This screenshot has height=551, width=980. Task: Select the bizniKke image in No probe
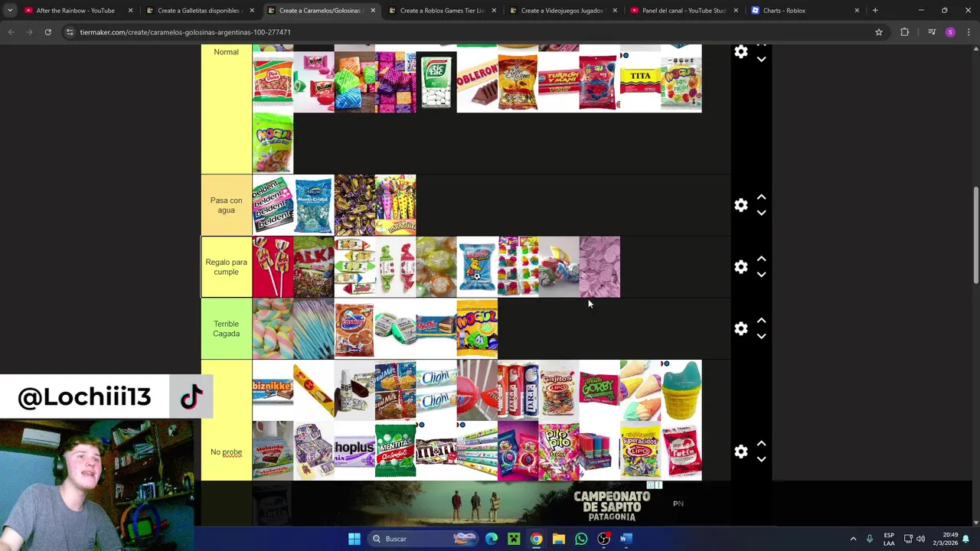pos(273,390)
